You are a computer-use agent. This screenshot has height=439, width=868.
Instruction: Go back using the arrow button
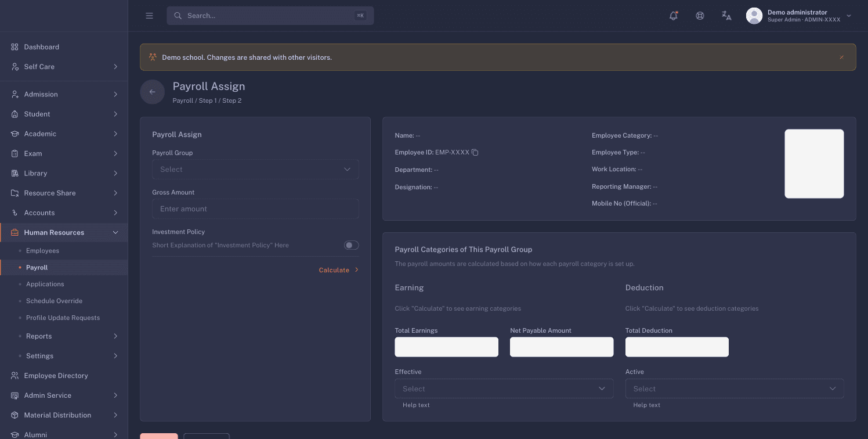coord(153,92)
